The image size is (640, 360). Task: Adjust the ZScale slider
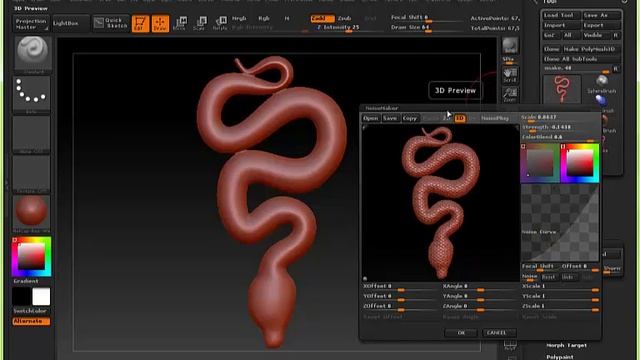click(x=560, y=307)
